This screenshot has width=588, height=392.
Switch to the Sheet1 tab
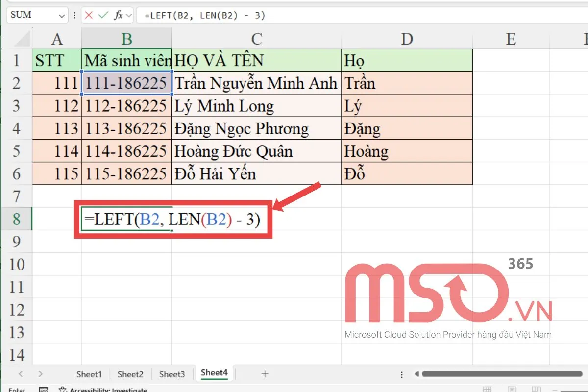click(x=89, y=374)
